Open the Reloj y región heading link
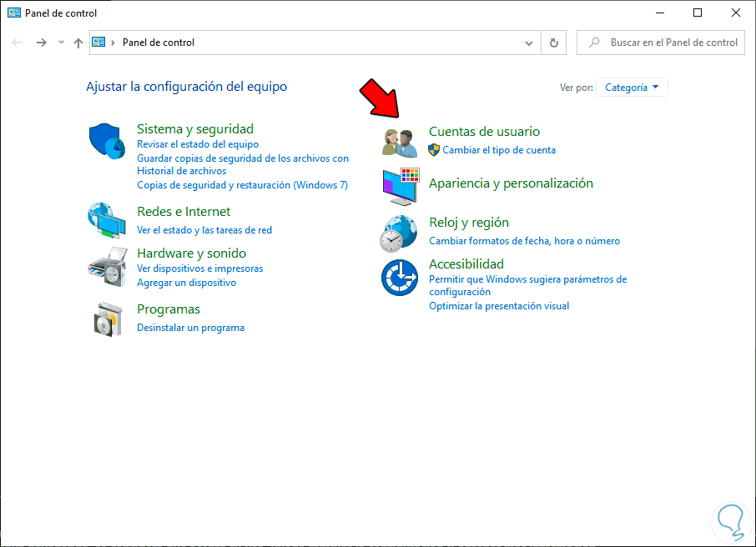The height and width of the screenshot is (547, 756). 469,222
